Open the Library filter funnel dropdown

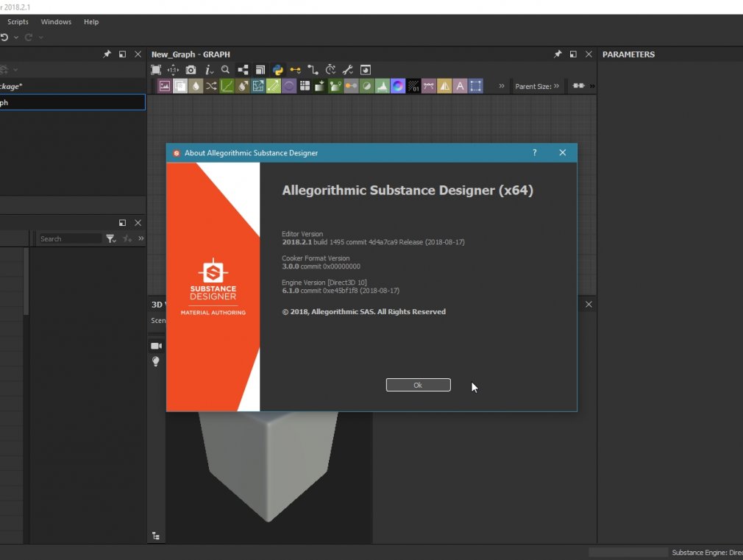(x=111, y=238)
